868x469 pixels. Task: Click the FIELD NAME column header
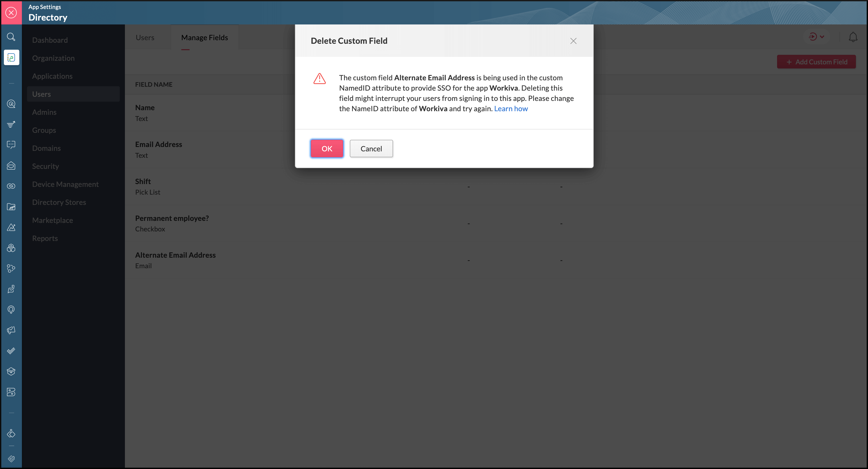coord(154,84)
